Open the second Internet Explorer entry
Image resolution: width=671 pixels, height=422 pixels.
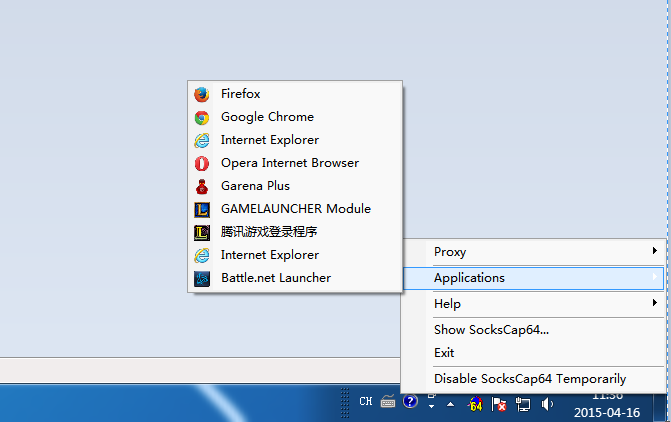tap(295, 255)
